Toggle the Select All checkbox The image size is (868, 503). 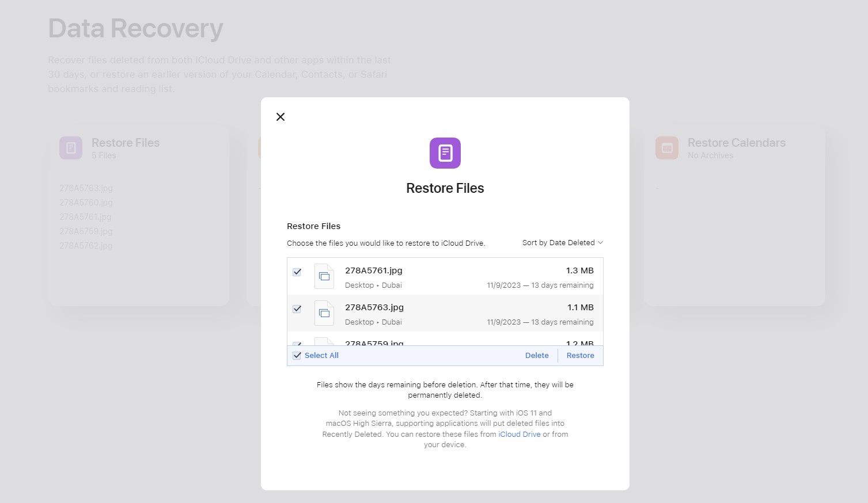coord(297,356)
